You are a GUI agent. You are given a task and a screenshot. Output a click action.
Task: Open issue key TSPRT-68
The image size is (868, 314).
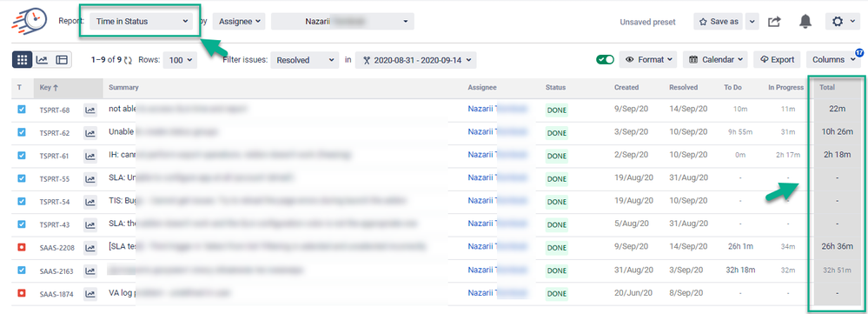pos(54,110)
